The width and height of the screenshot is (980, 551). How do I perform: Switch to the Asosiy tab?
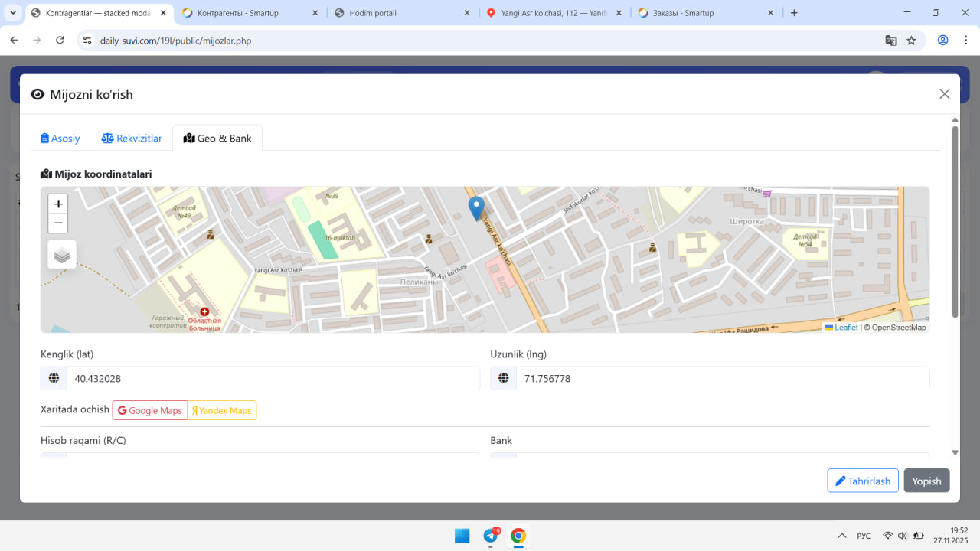60,139
